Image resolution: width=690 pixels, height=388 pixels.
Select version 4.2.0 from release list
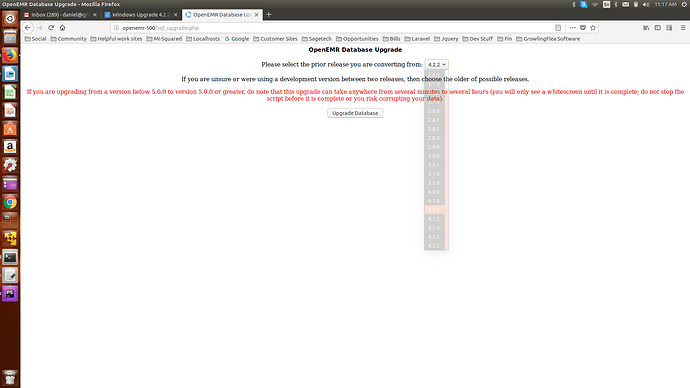pyautogui.click(x=434, y=228)
